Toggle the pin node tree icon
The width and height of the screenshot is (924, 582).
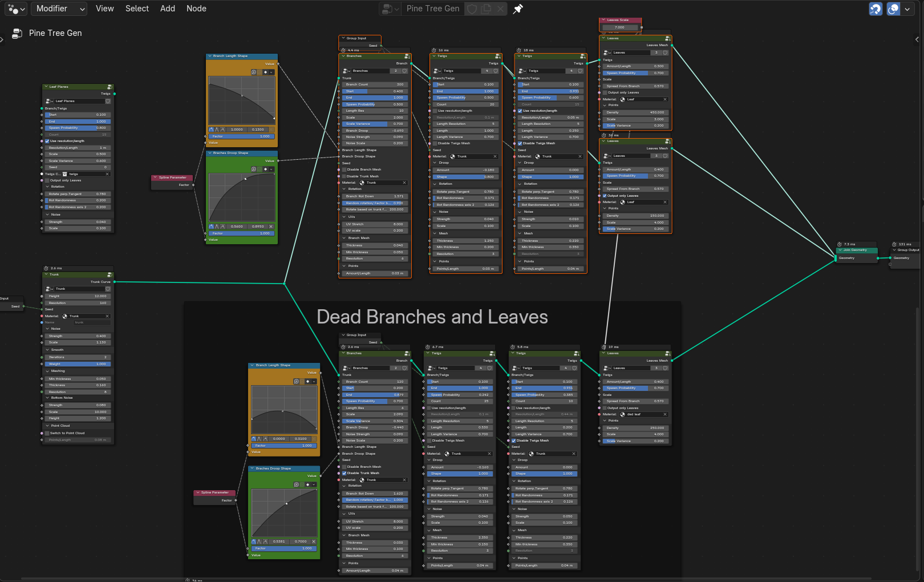(x=517, y=9)
